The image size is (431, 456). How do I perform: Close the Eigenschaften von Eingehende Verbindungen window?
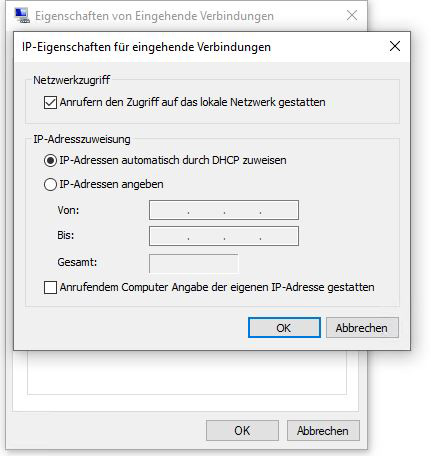[x=352, y=15]
